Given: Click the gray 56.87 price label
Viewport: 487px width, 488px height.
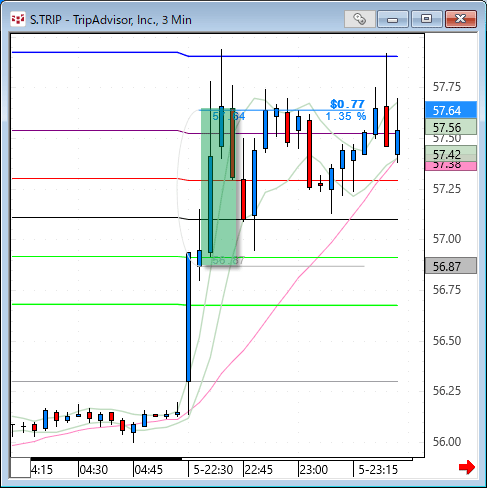Looking at the screenshot, I should point(451,266).
